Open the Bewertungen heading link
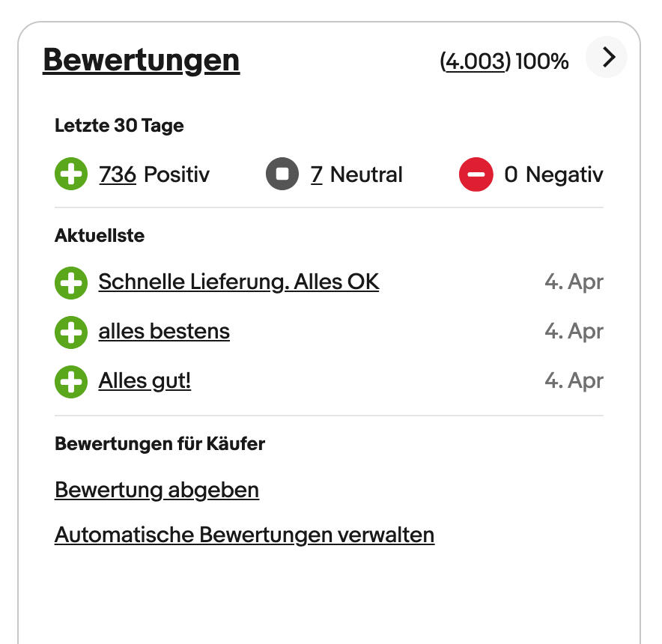Image resolution: width=662 pixels, height=644 pixels. 141,60
